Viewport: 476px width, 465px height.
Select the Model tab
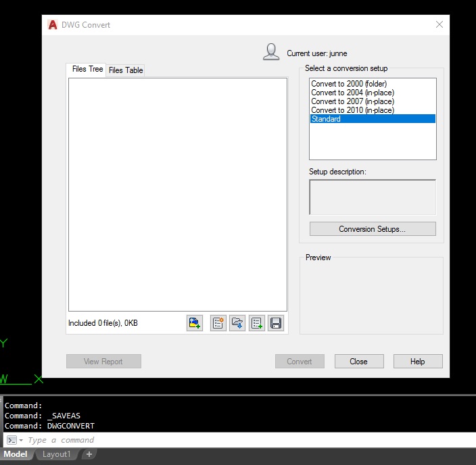[16, 454]
